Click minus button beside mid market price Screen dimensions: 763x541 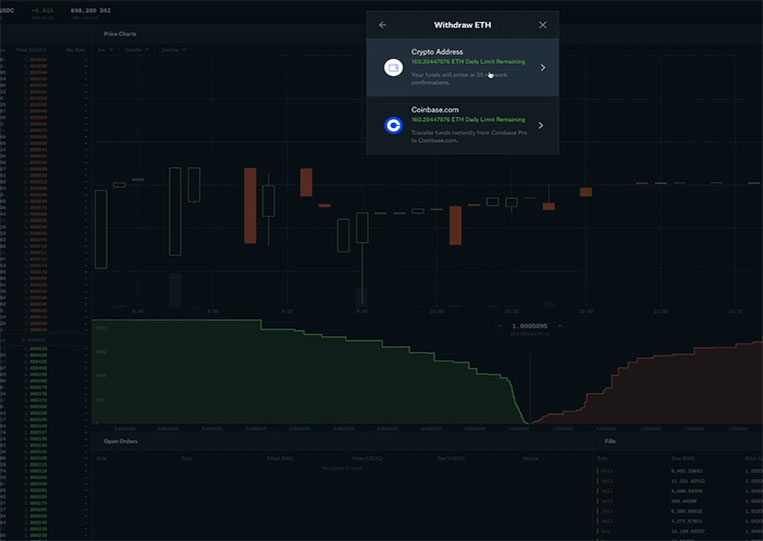(x=500, y=326)
